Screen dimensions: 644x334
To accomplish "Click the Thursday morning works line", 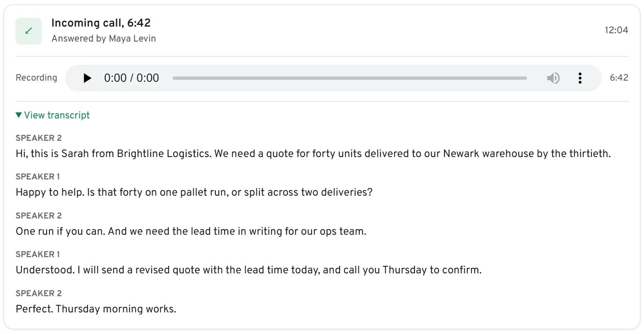I will 96,309.
